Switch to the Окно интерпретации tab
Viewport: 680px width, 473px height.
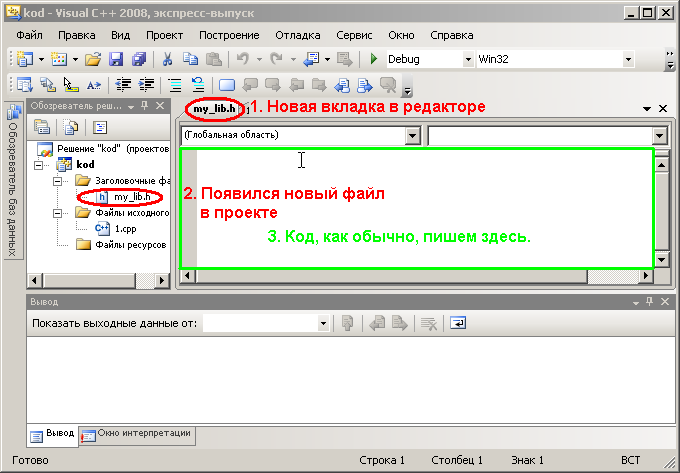[x=137, y=434]
